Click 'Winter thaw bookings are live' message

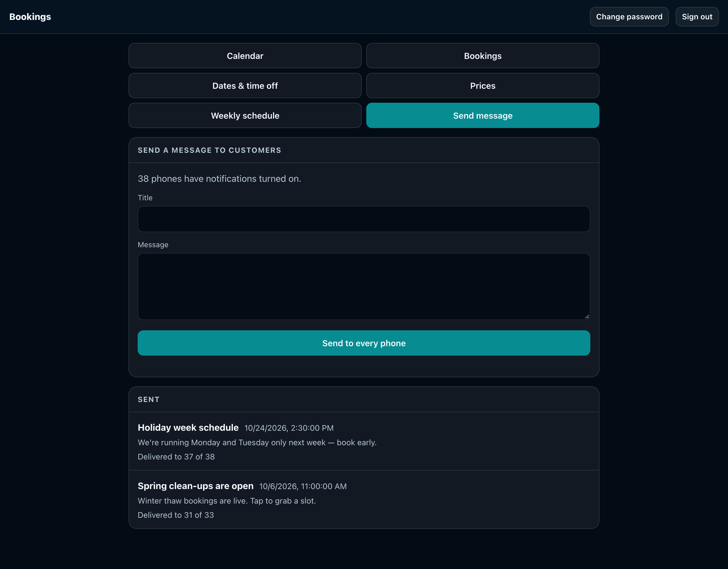[227, 501]
